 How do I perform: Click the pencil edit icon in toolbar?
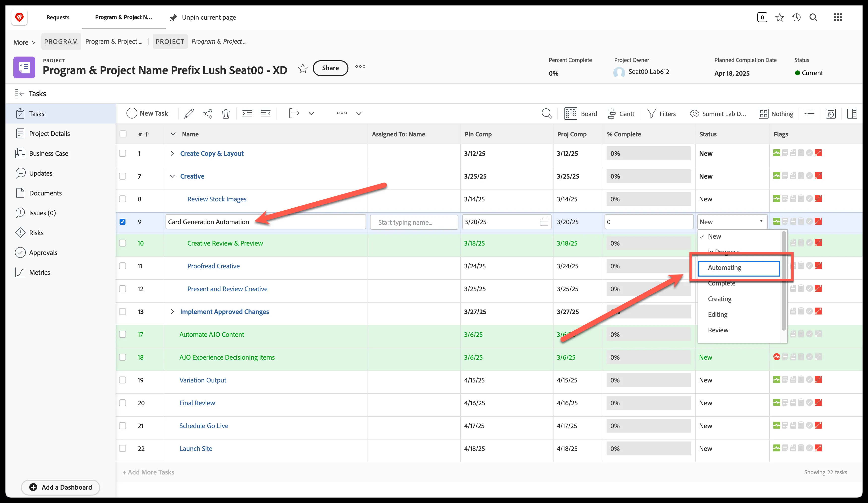point(189,113)
